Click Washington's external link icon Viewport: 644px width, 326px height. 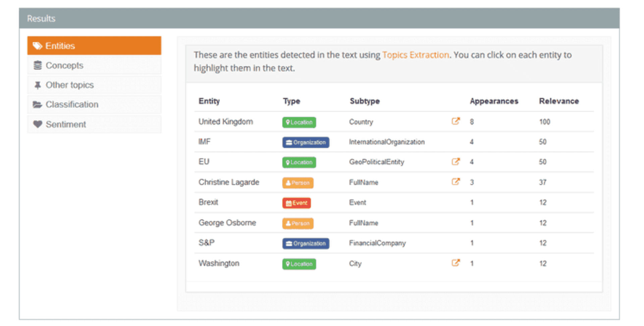click(455, 263)
